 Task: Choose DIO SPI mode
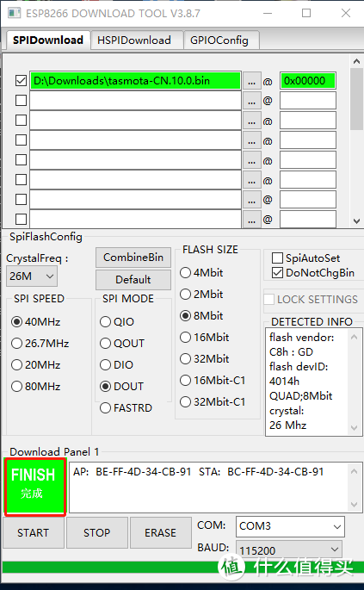click(116, 364)
